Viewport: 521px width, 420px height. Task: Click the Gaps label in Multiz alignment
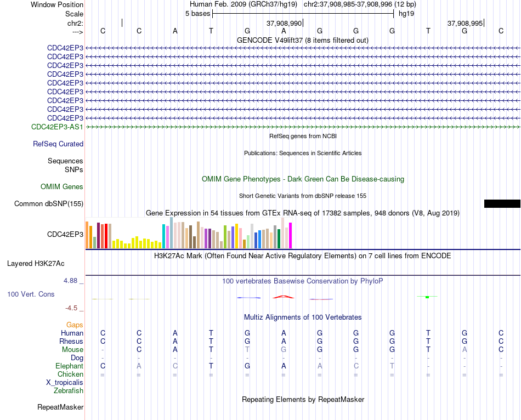(x=75, y=325)
